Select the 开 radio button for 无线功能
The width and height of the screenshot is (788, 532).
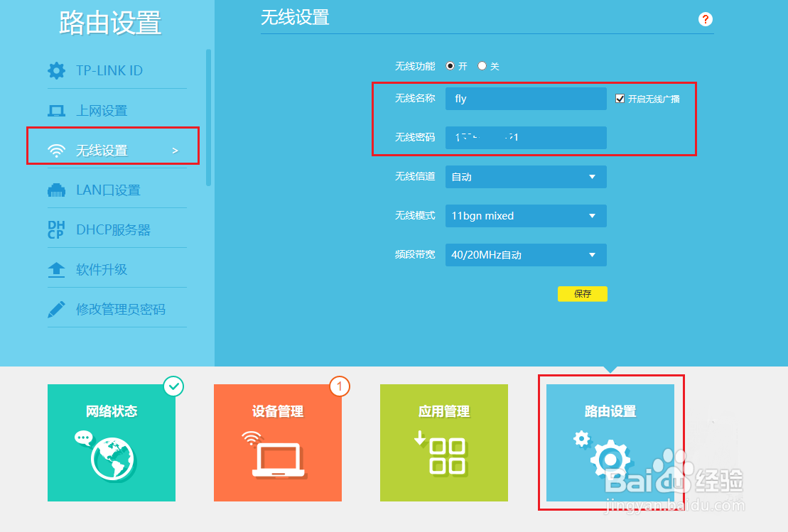450,66
